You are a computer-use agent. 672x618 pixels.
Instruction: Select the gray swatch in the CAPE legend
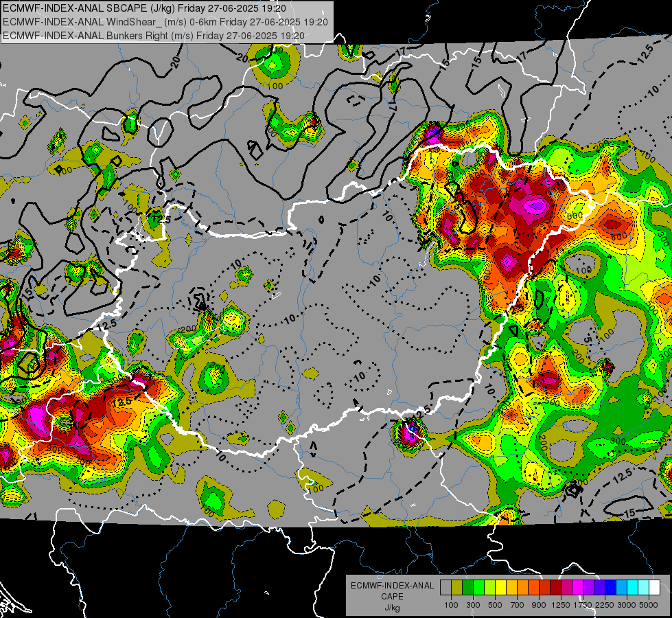point(445,587)
